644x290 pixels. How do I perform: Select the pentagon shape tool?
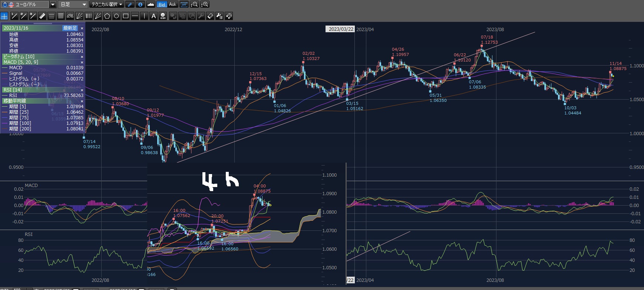[107, 16]
